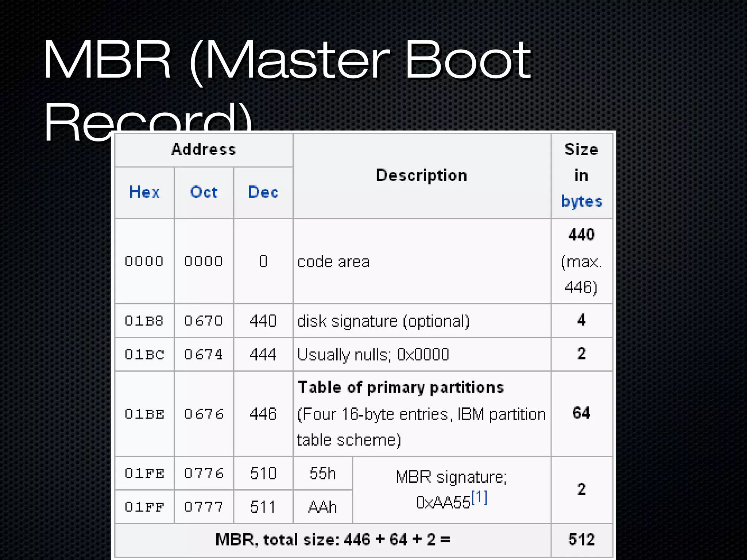This screenshot has width=747, height=560.
Task: Click the '(max.' size note
Action: (581, 262)
